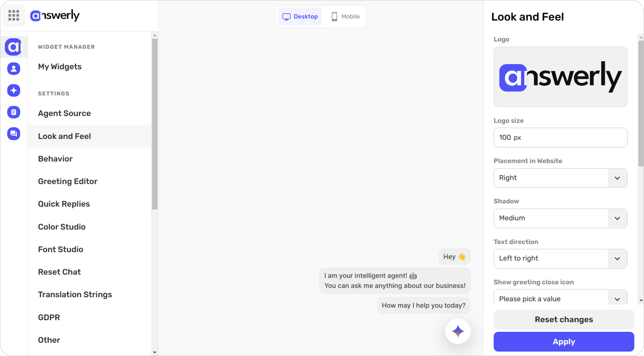Screen dimensions: 644x356
Task: Click the uploaded logo image thumbnail
Action: click(560, 77)
